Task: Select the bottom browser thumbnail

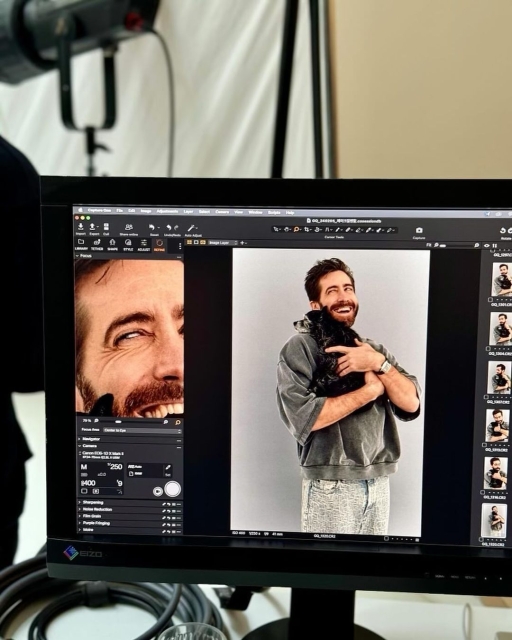Action: 494,520
